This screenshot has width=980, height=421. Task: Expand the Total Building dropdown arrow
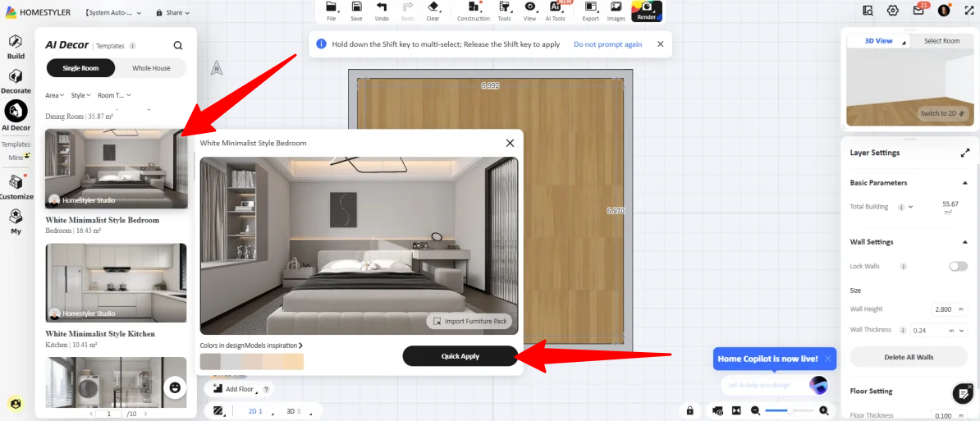tap(910, 207)
